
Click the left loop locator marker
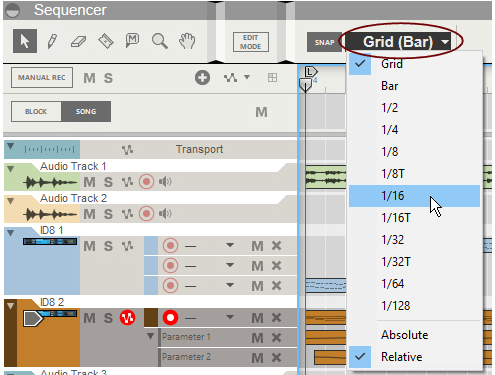311,72
